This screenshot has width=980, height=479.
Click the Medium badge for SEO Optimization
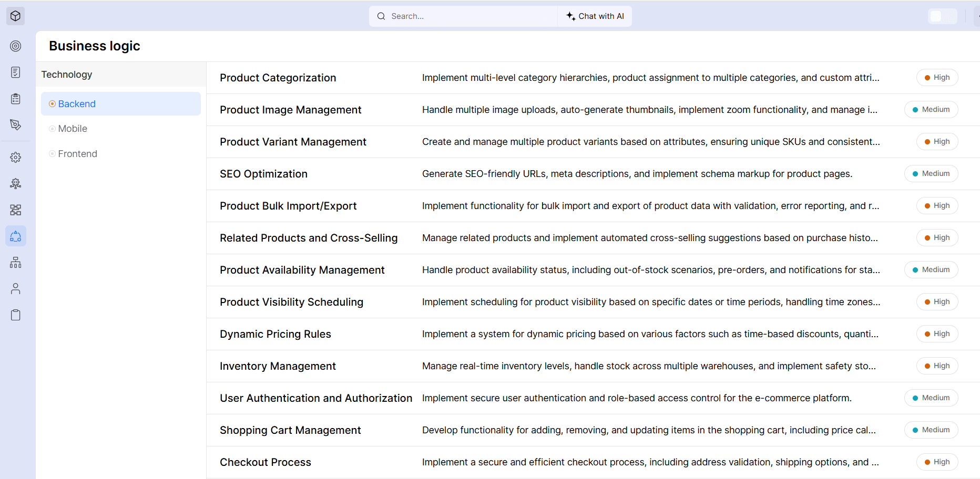click(931, 174)
